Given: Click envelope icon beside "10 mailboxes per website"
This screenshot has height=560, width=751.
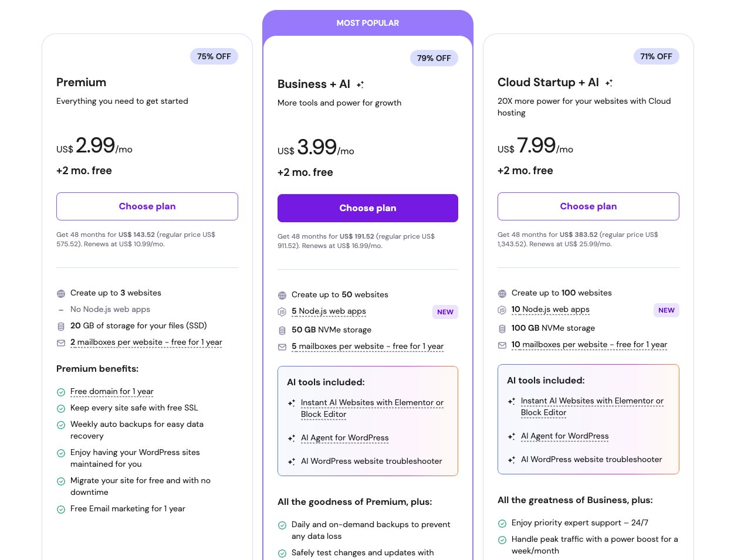Looking at the screenshot, I should tap(502, 345).
